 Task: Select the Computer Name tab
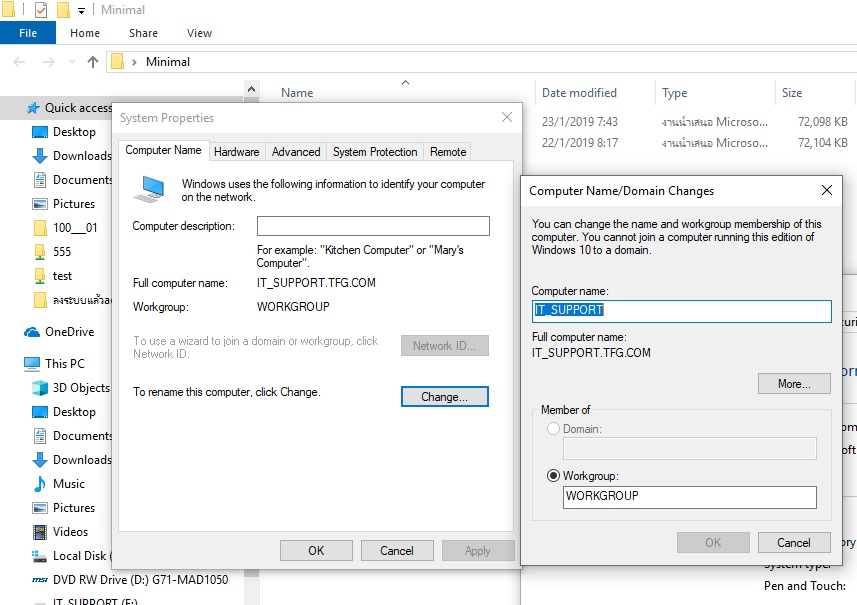tap(163, 150)
